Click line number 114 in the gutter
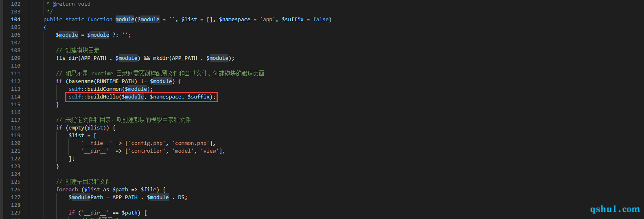The height and width of the screenshot is (219, 644). 15,97
